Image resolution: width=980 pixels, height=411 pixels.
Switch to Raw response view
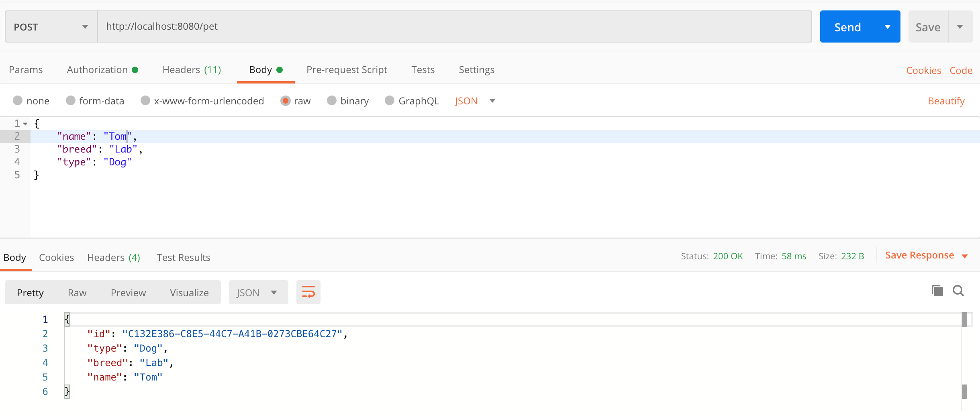pyautogui.click(x=77, y=292)
